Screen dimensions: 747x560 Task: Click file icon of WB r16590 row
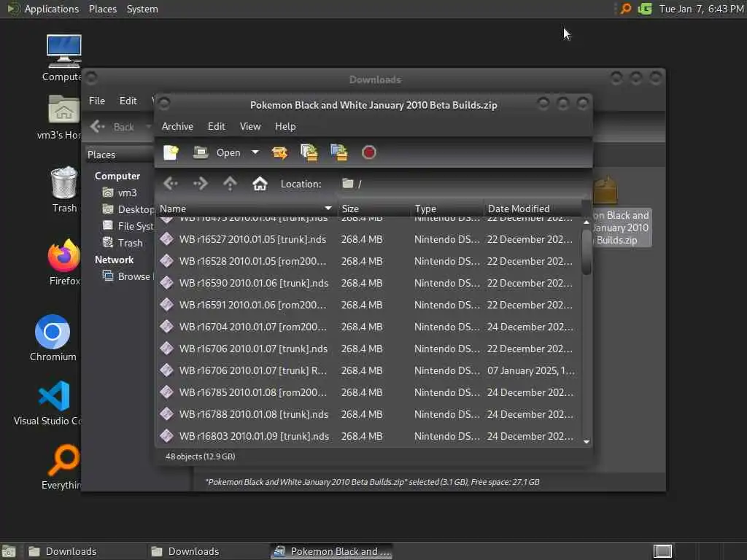(x=167, y=283)
